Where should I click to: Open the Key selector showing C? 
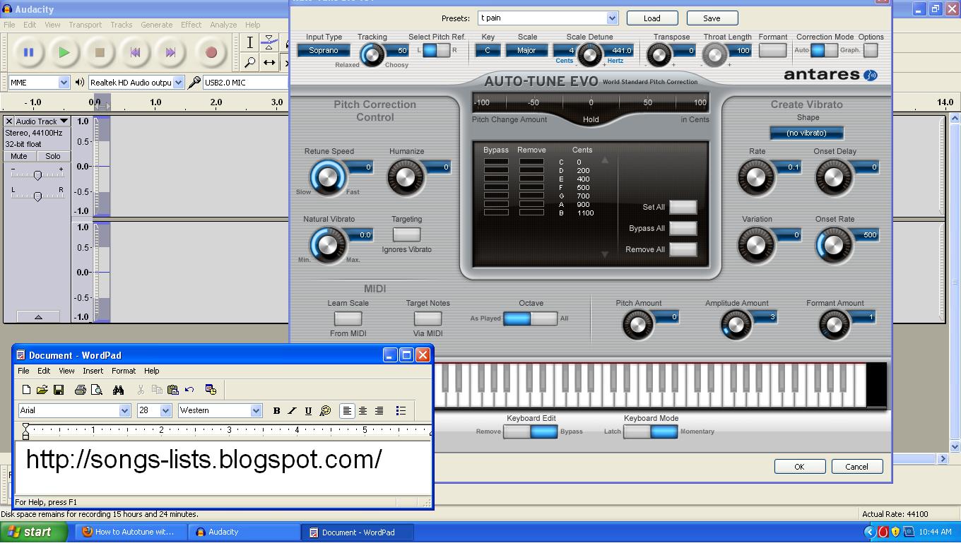[x=488, y=50]
